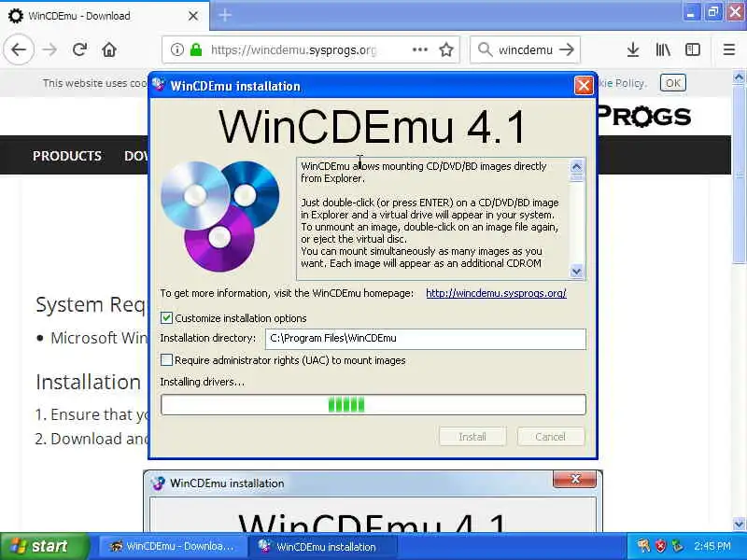Click browser page scrollbar down arrow
This screenshot has height=560, width=747.
pyautogui.click(x=739, y=525)
